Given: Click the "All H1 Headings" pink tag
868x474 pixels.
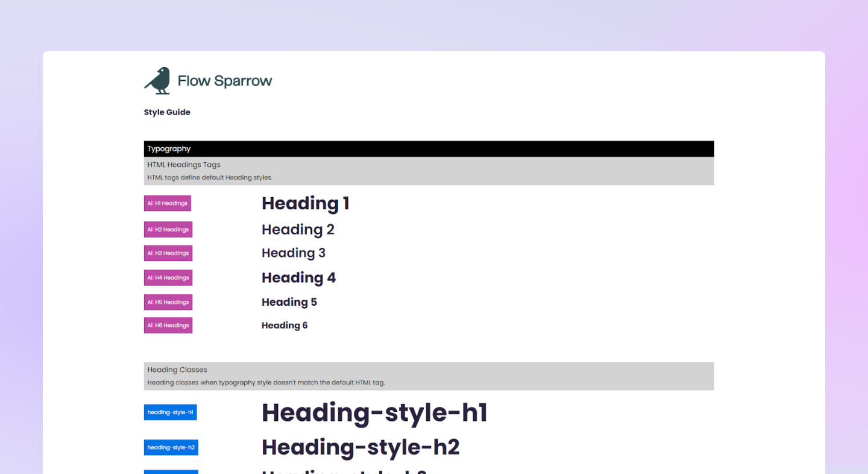Looking at the screenshot, I should tap(167, 203).
